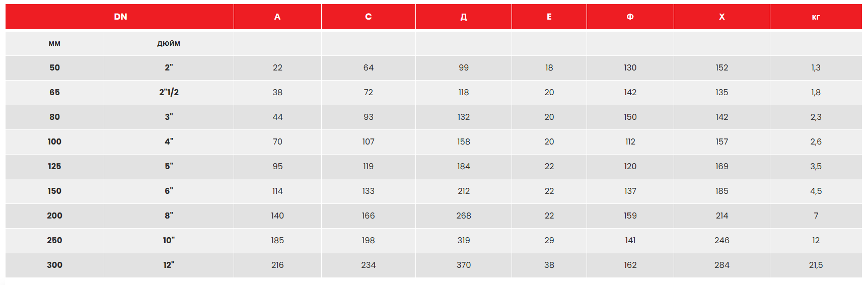The width and height of the screenshot is (868, 285).
Task: Click the DN 50 row label
Action: tap(54, 67)
